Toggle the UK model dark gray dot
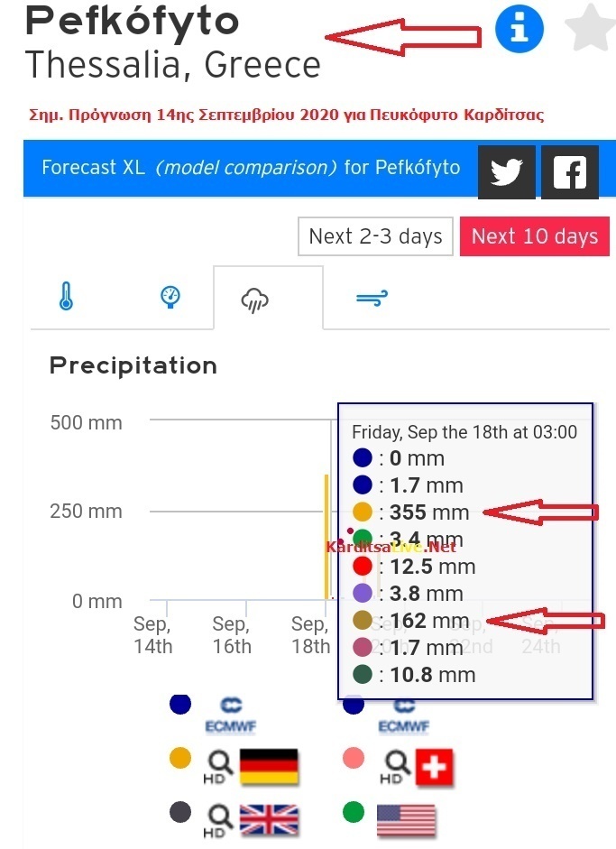The width and height of the screenshot is (616, 849). tap(180, 812)
